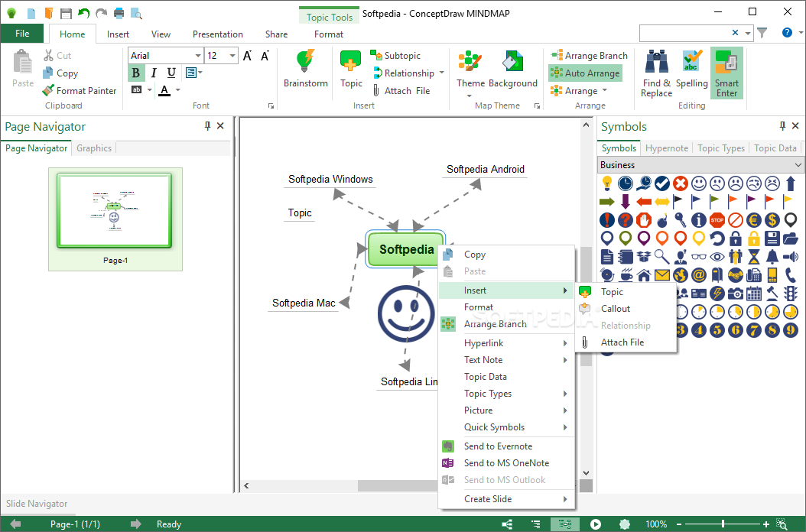Click the Background button
This screenshot has height=532, width=806.
[513, 70]
